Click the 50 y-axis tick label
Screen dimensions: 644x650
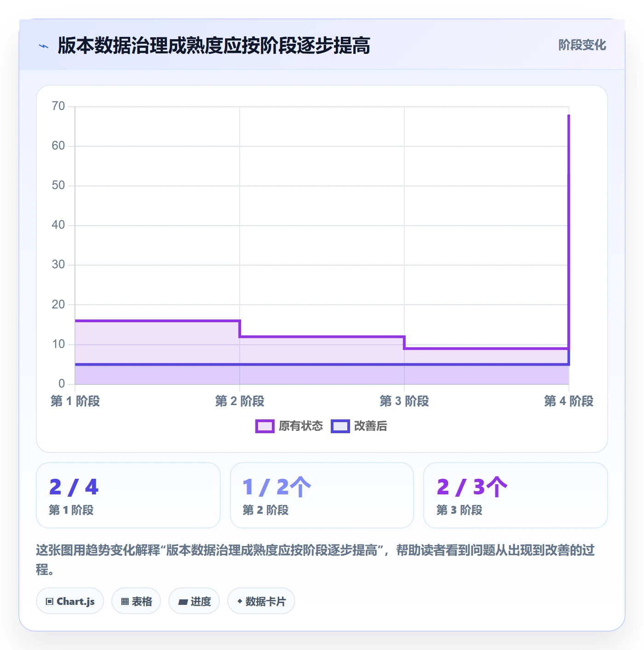58,186
